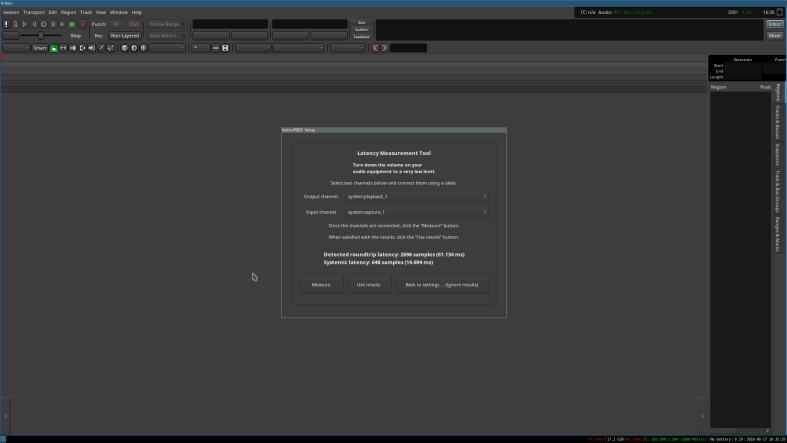The height and width of the screenshot is (443, 787).
Task: Open the Transport menu
Action: (33, 12)
